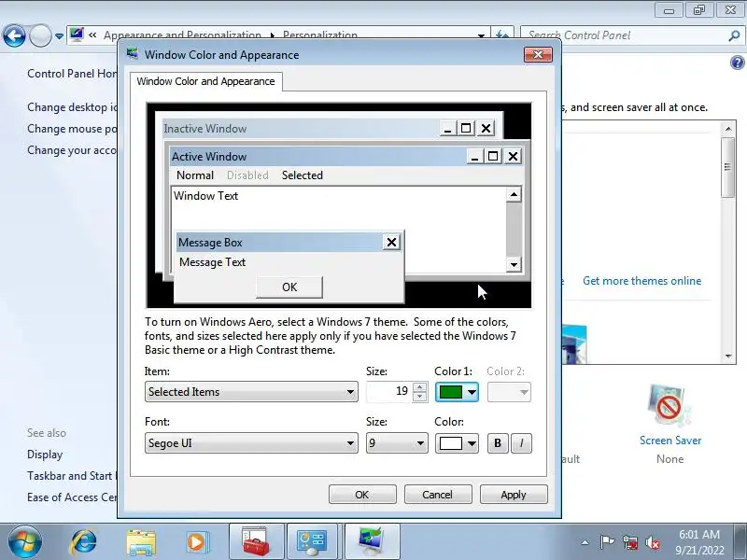Image resolution: width=747 pixels, height=560 pixels.
Task: Click the Control Panel address bar icon
Action: click(x=77, y=35)
